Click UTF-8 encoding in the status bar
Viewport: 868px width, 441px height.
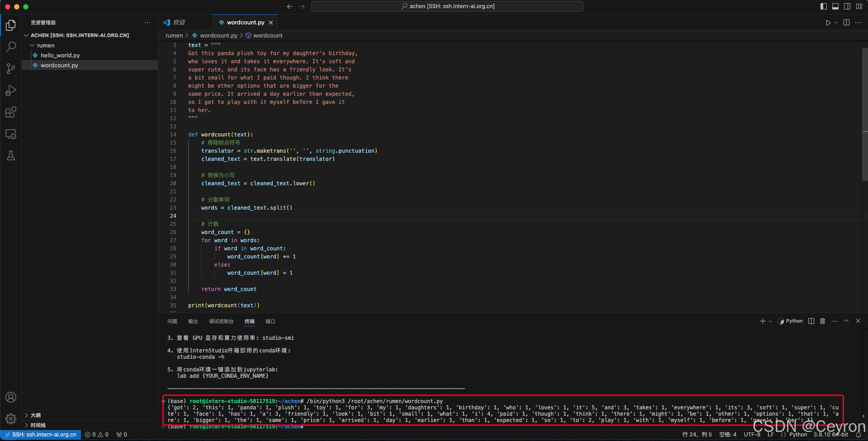(752, 434)
